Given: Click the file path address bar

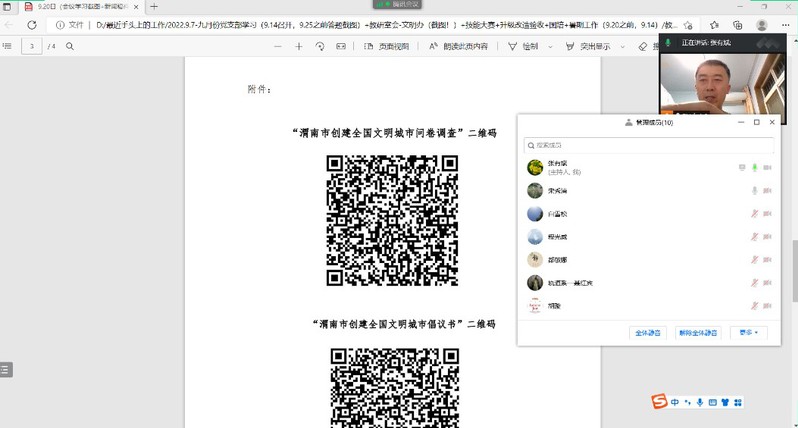Looking at the screenshot, I should (x=385, y=25).
